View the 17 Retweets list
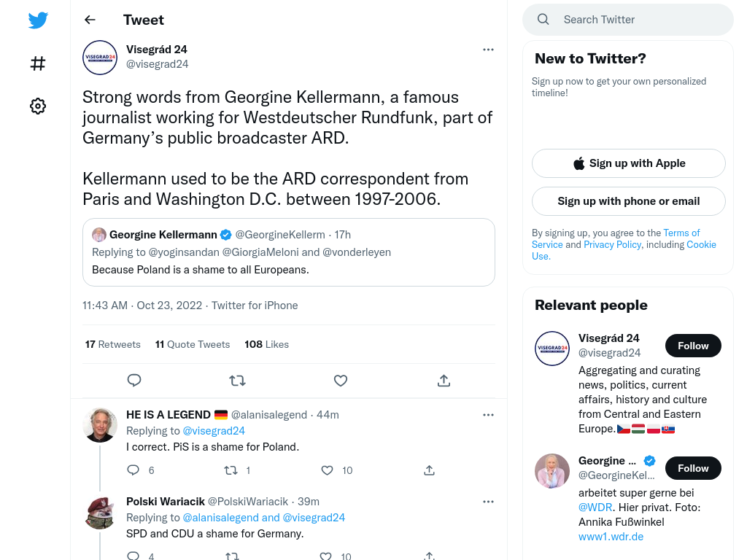This screenshot has height=560, width=747. (113, 344)
